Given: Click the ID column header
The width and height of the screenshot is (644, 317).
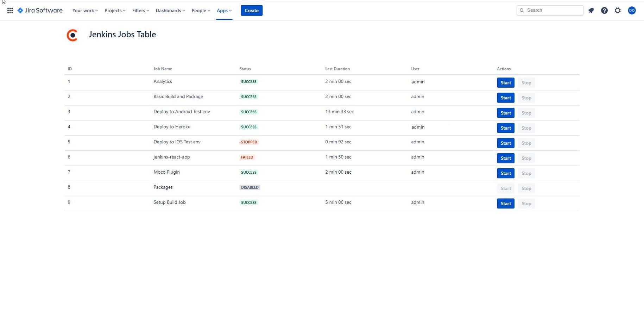Looking at the screenshot, I should pos(70,69).
